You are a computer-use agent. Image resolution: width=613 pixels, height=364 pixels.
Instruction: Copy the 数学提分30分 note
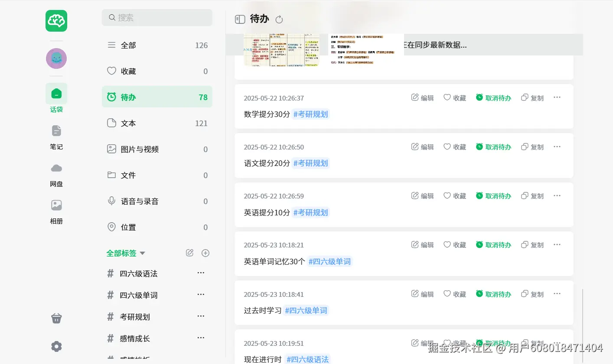[532, 98]
